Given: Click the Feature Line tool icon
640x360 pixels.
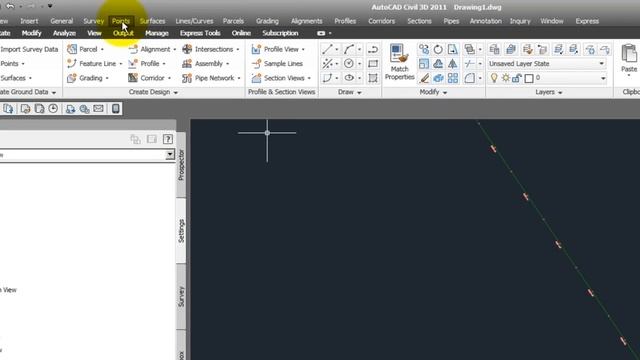Looking at the screenshot, I should (72, 64).
